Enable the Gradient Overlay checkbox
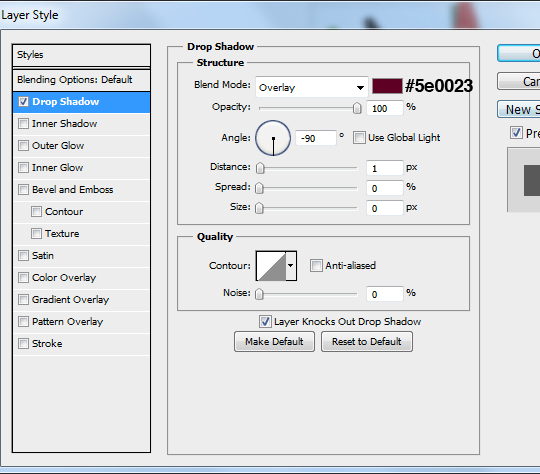The image size is (540, 474). [x=23, y=300]
